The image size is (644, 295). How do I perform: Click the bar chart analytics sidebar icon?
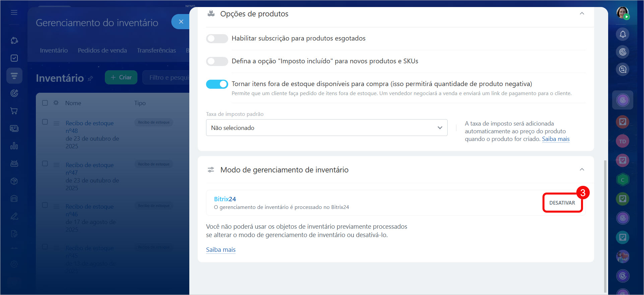coord(14,146)
